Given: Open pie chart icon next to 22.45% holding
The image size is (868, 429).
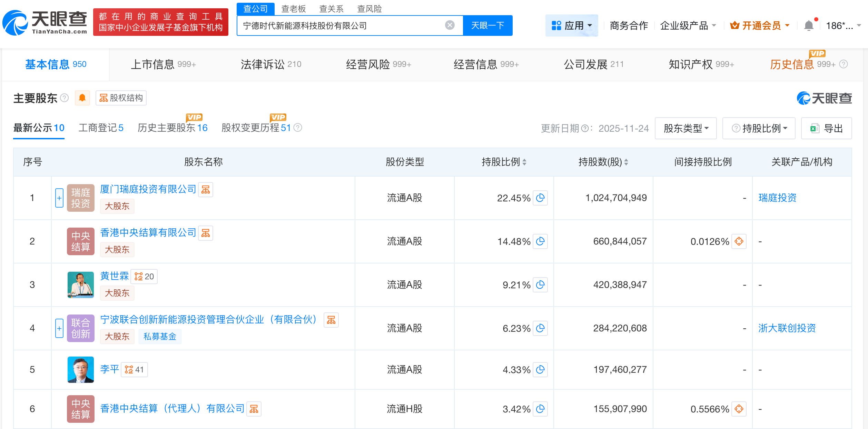Looking at the screenshot, I should [x=541, y=198].
